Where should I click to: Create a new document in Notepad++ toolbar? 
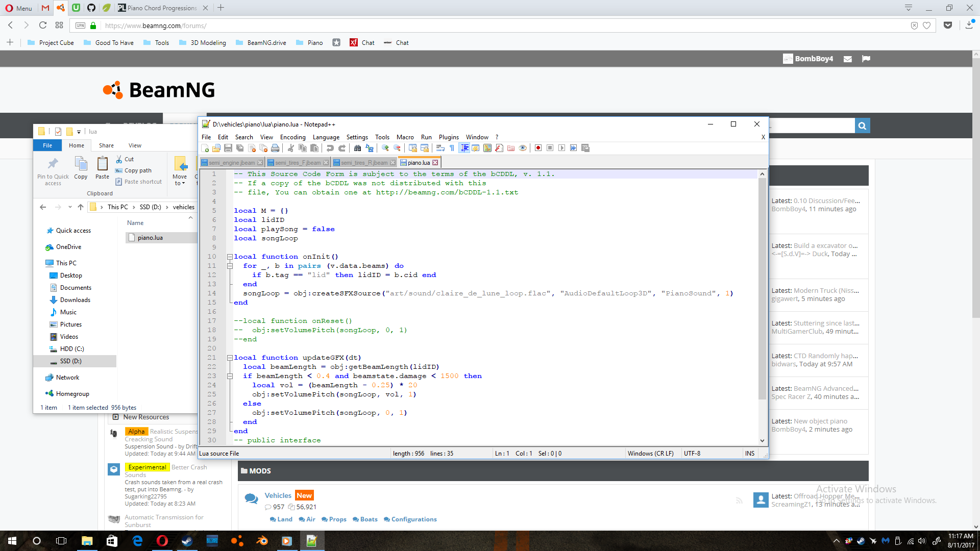(205, 148)
